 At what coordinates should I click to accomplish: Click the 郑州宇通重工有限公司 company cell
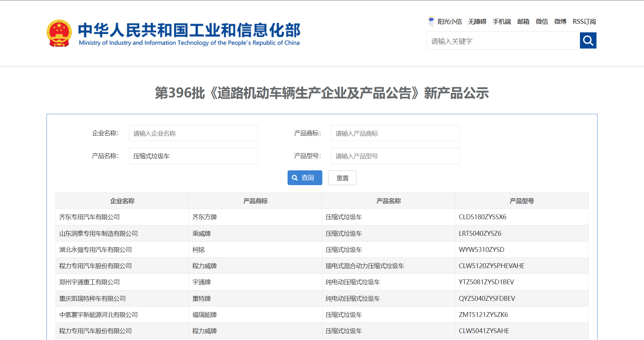click(90, 282)
